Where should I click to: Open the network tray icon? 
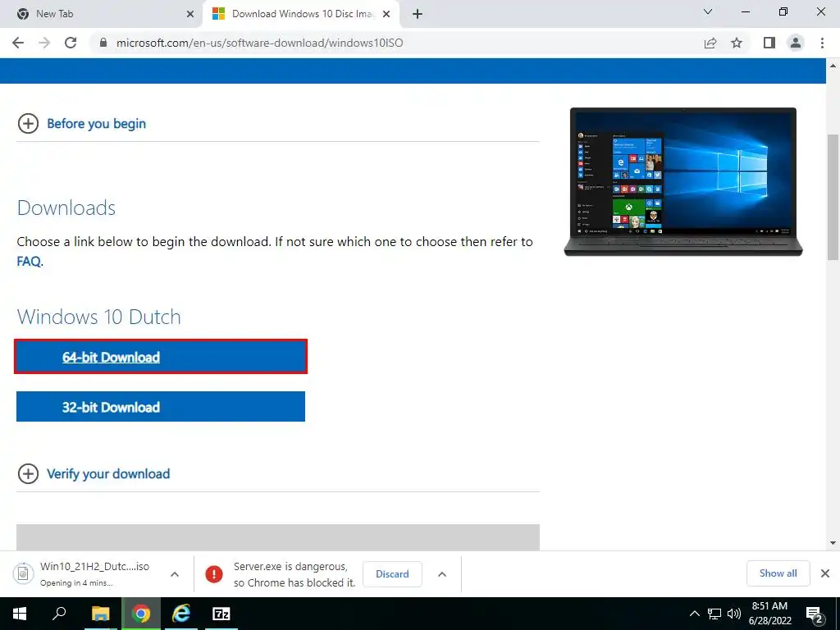(714, 614)
